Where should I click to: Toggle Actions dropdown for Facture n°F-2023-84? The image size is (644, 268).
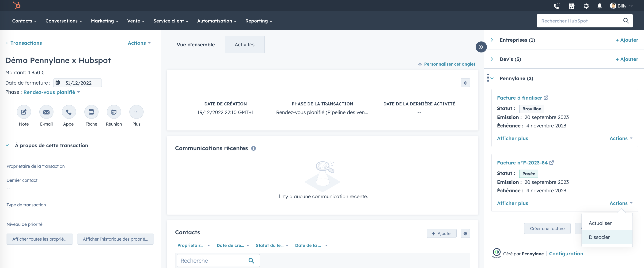(x=621, y=203)
